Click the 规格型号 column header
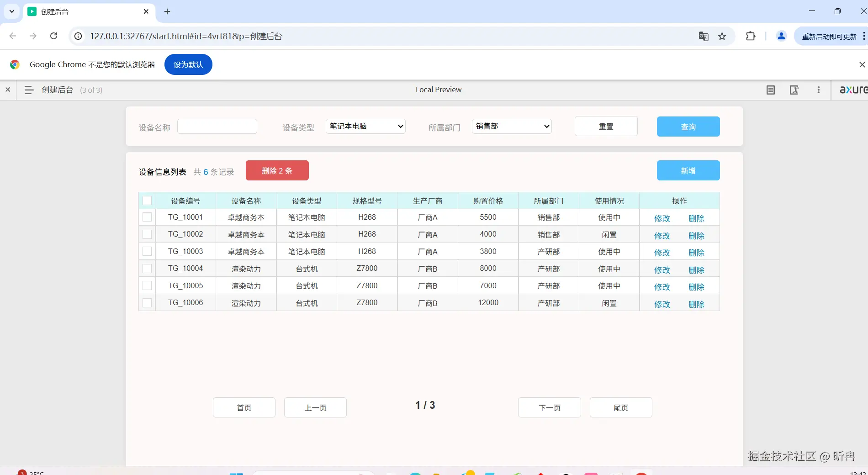The image size is (868, 475). coord(367,201)
